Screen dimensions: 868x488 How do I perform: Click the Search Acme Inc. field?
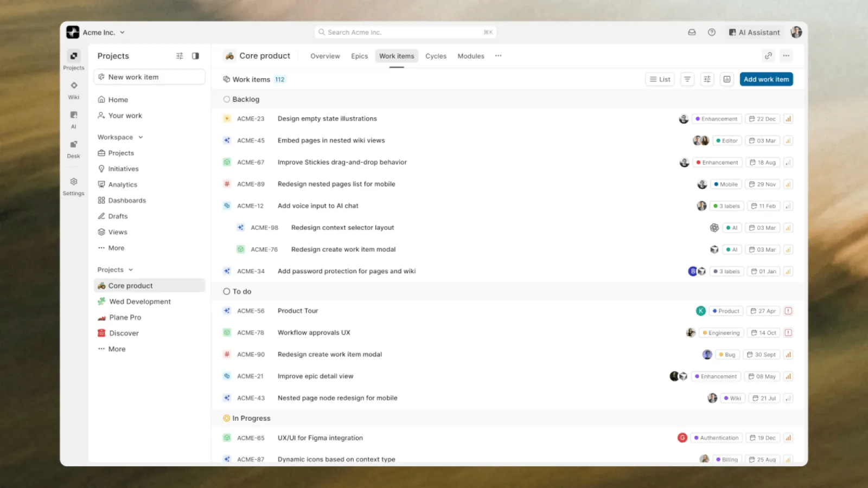405,33
